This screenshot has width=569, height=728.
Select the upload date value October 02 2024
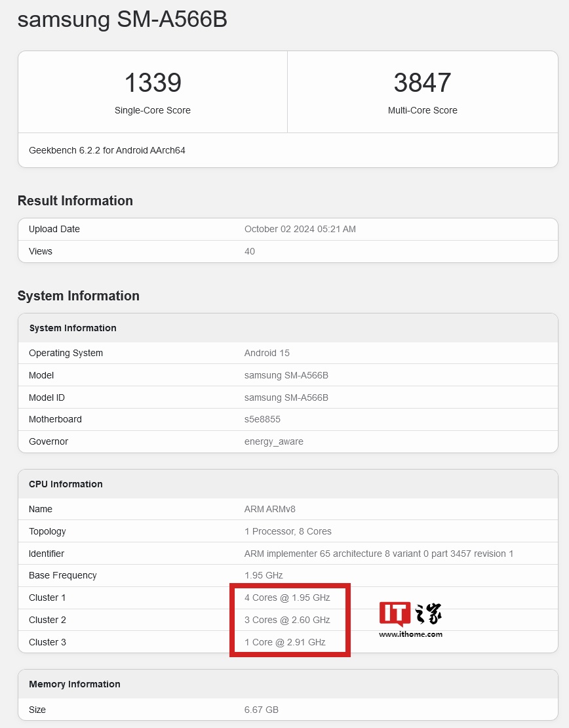click(x=300, y=229)
